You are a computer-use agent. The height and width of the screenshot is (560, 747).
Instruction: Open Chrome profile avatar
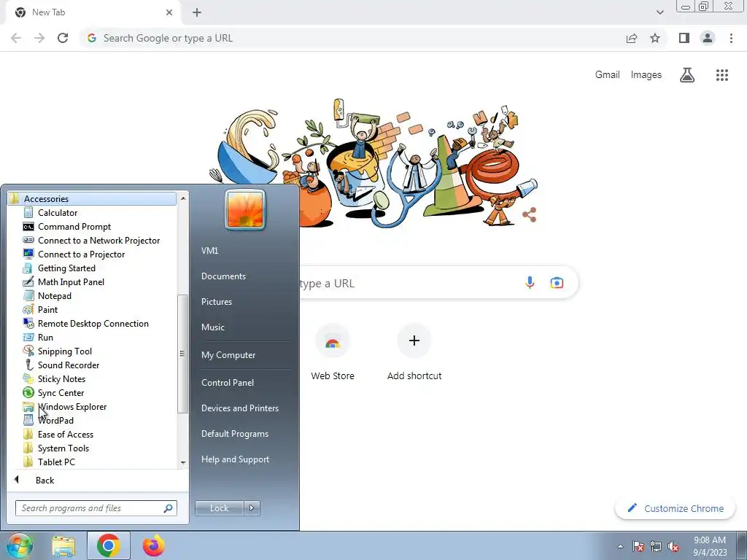[708, 38]
